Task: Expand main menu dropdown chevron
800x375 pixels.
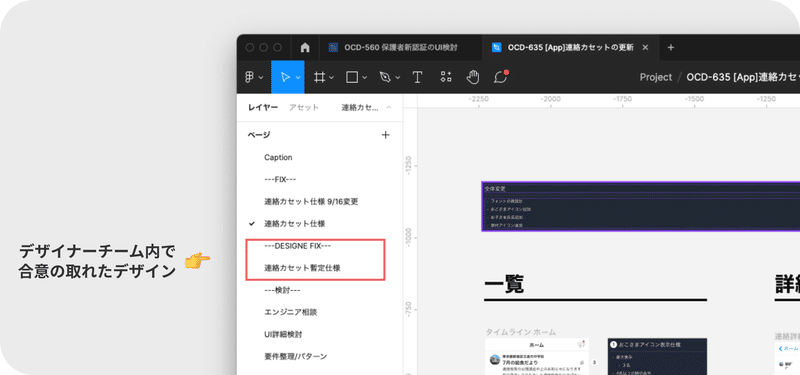Action: coord(261,78)
